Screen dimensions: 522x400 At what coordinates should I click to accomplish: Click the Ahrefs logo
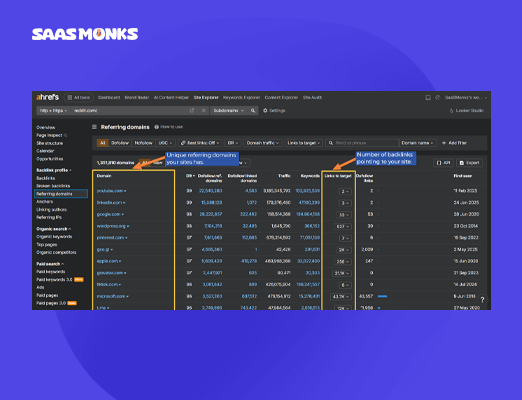pyautogui.click(x=47, y=97)
